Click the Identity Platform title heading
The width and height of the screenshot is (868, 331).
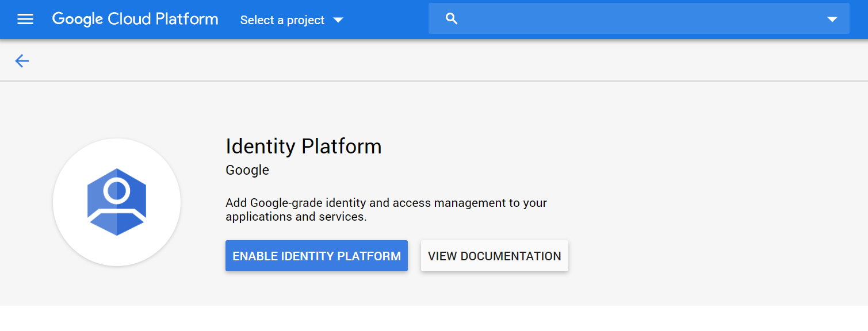[303, 147]
